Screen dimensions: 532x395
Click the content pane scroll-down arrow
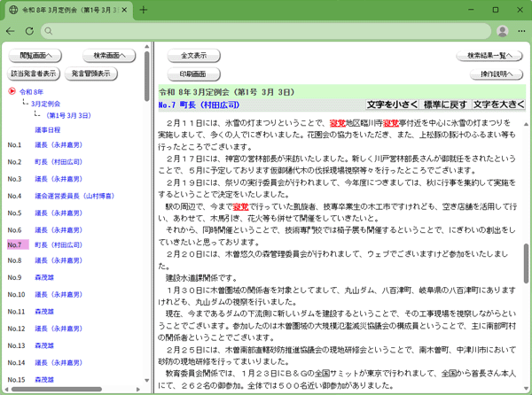(526, 388)
